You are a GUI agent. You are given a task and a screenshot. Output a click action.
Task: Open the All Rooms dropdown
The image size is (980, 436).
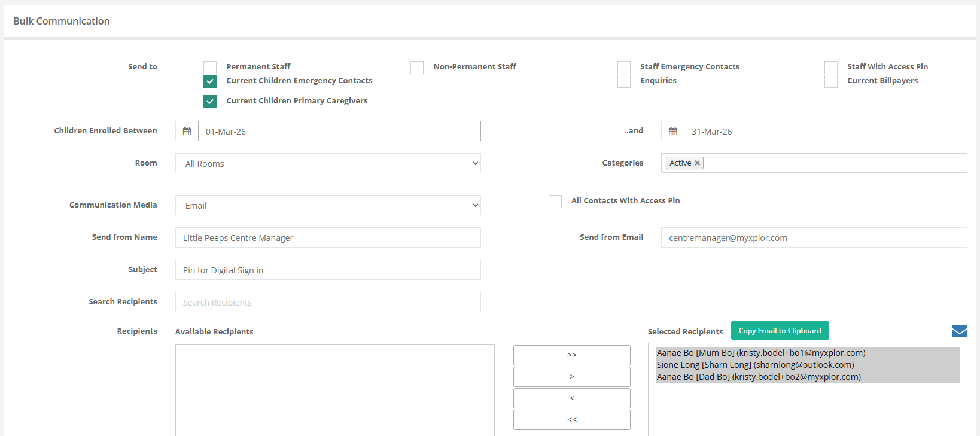coord(328,163)
